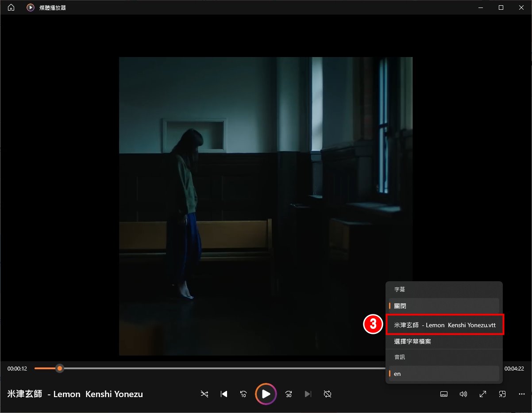Toggle repeat mode
The image size is (532, 413).
coord(328,394)
